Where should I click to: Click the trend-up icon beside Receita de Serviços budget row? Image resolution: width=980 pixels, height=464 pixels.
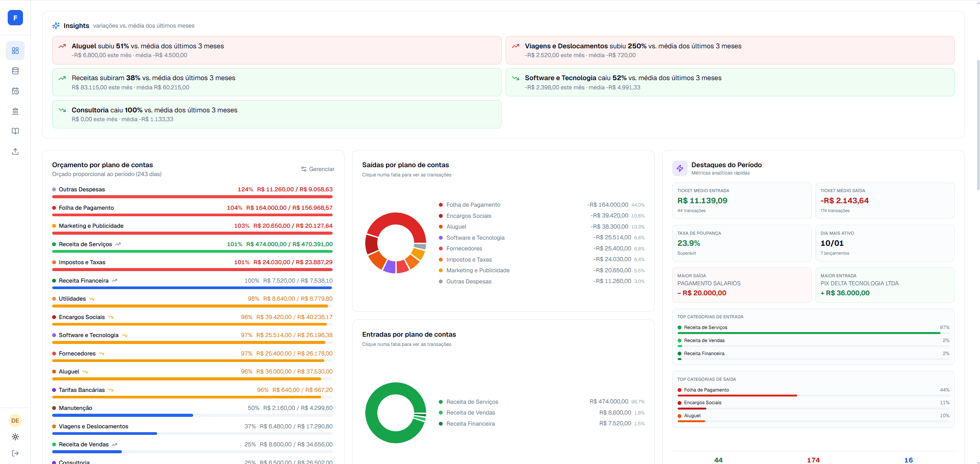click(x=118, y=244)
